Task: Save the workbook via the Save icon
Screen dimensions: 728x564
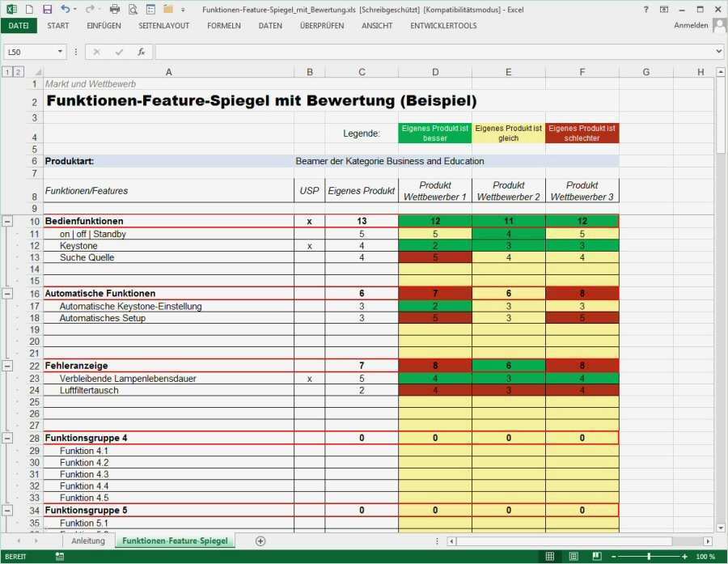Action: tap(47, 9)
